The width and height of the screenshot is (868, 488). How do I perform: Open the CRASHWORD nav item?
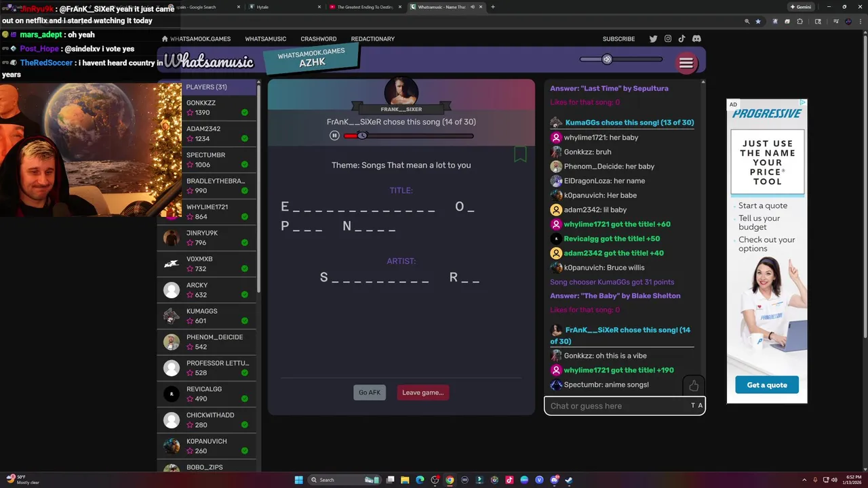318,39
